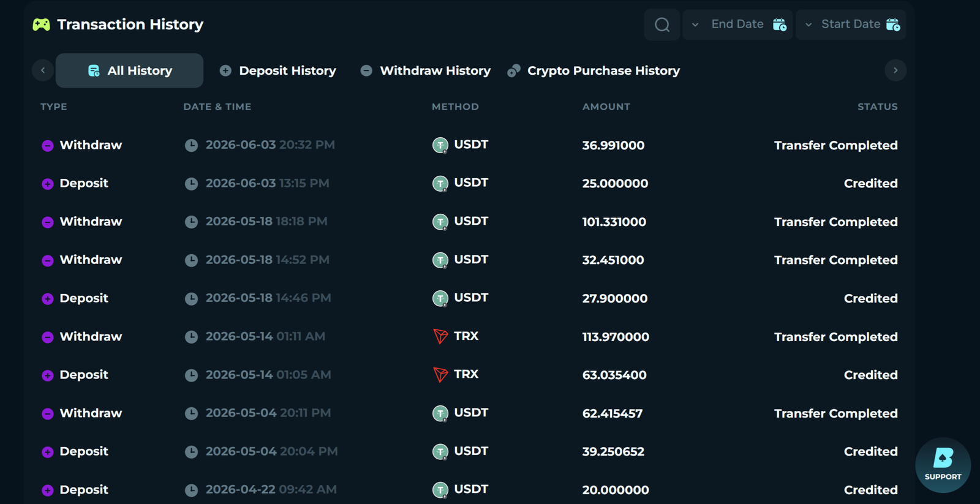Click the USDT coin icon in 25.000000 row
The image size is (980, 504).
(440, 184)
